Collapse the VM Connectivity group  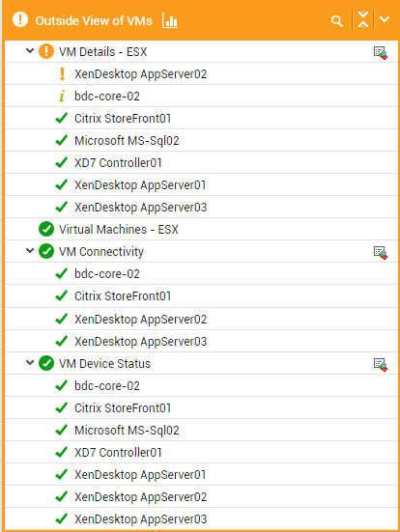(x=30, y=251)
